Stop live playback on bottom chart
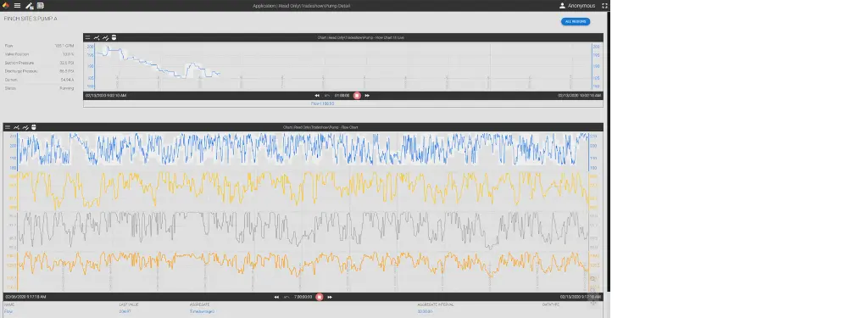Image resolution: width=868 pixels, height=318 pixels. click(320, 298)
